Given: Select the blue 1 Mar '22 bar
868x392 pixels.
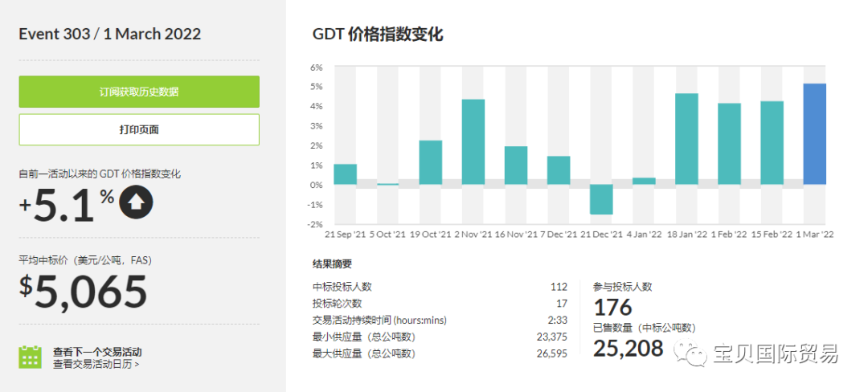Looking at the screenshot, I should coord(814,134).
